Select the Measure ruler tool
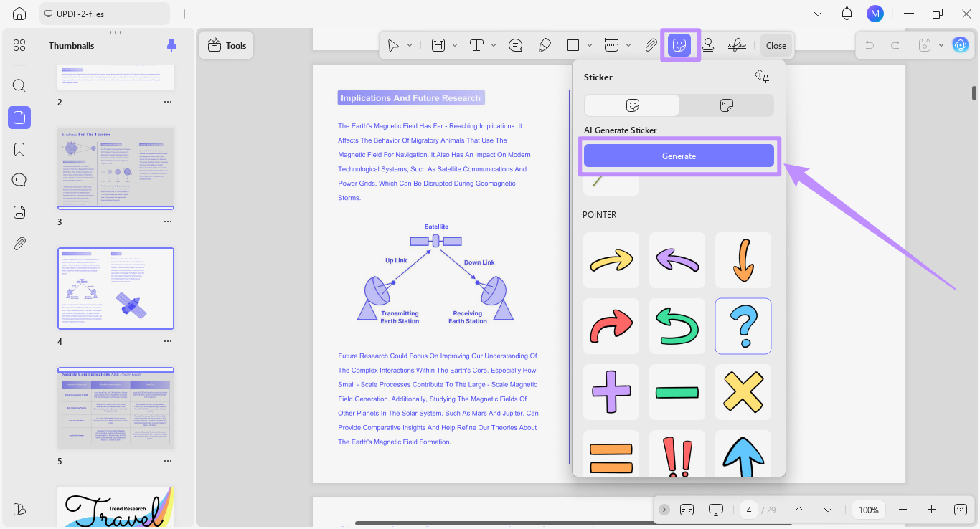This screenshot has height=529, width=980. tap(611, 45)
